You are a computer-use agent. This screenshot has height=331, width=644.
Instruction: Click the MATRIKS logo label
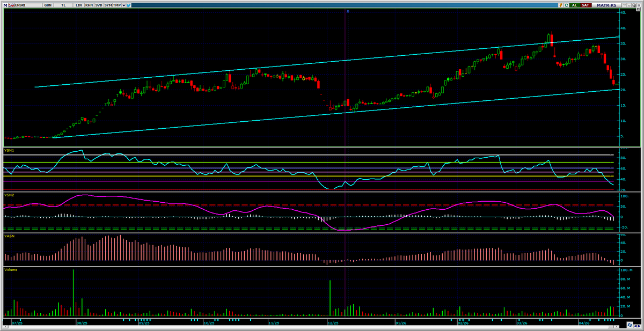pyautogui.click(x=606, y=5)
